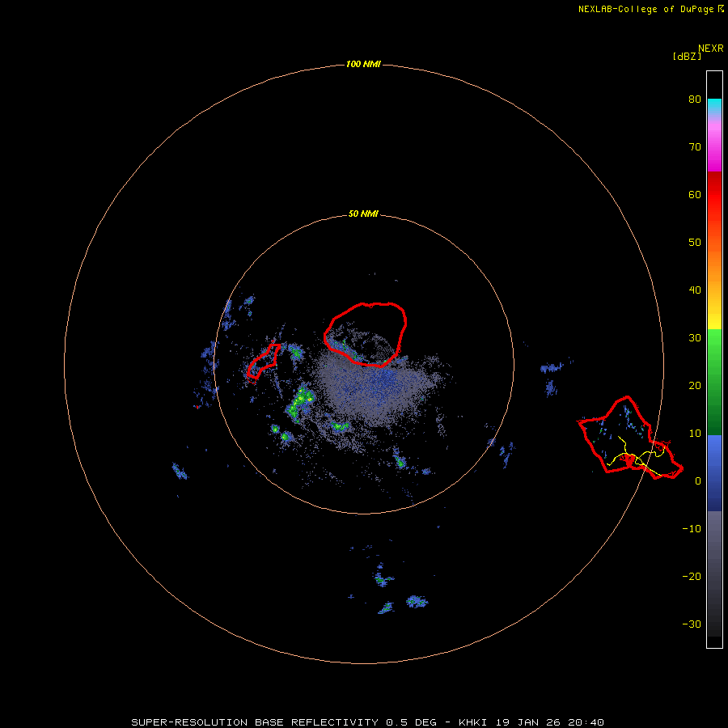
Task: Click the 40 value on the dBZ scale
Action: point(695,290)
